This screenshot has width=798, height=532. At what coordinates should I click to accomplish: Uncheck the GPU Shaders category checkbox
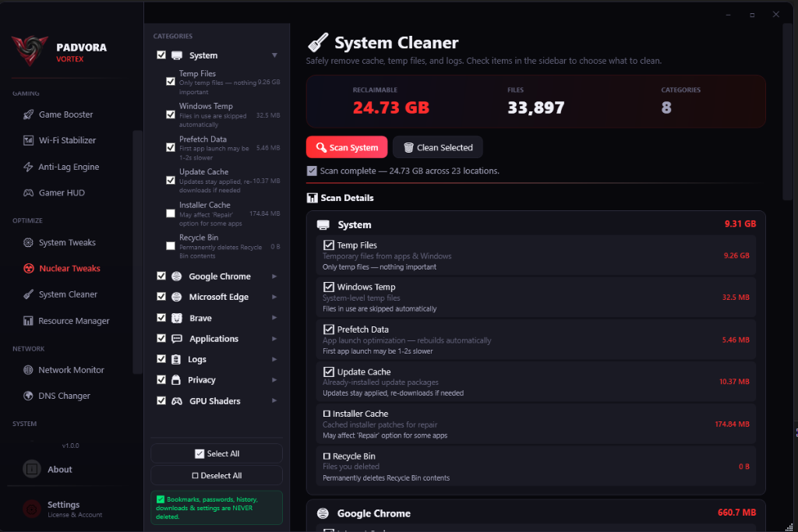pyautogui.click(x=161, y=400)
